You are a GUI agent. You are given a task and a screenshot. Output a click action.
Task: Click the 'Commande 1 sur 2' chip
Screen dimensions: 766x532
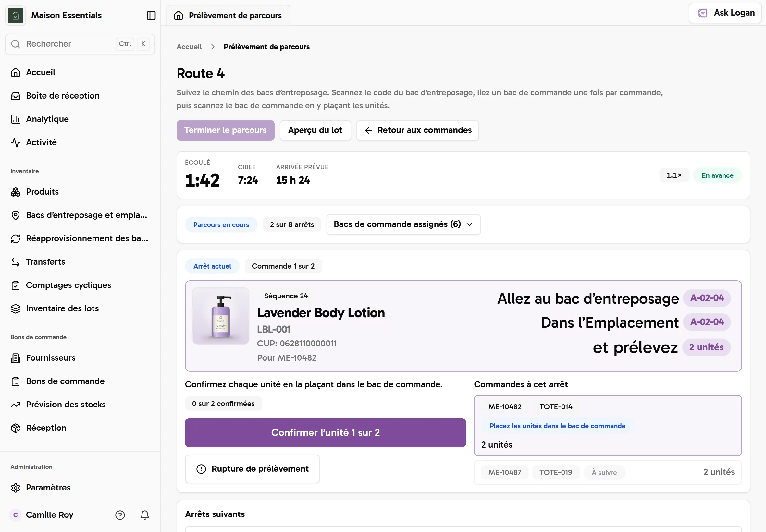click(283, 266)
